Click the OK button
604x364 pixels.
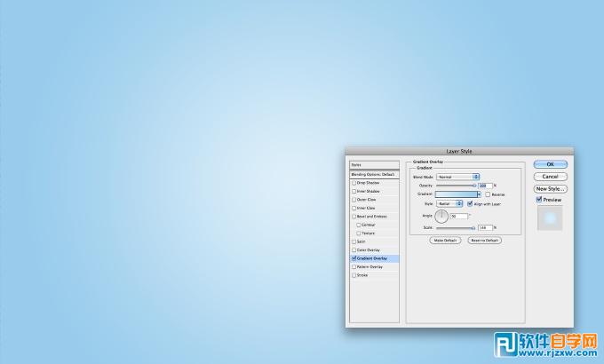(x=551, y=164)
